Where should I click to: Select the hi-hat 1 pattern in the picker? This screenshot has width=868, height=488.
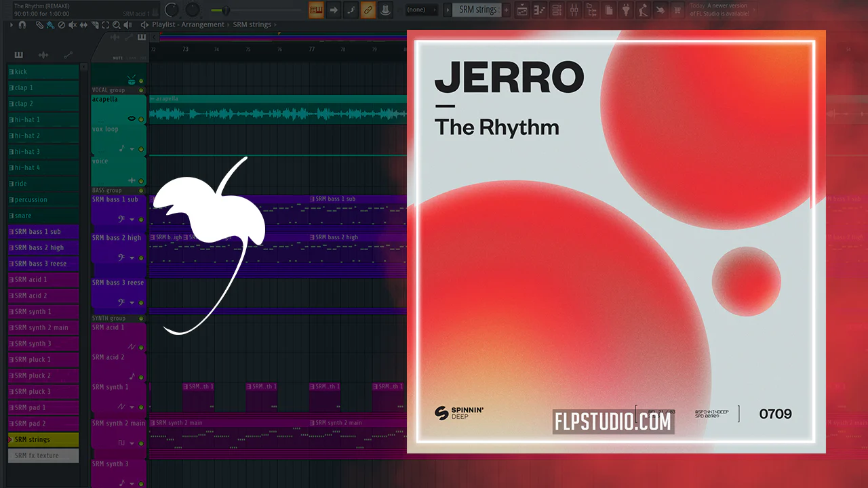pyautogui.click(x=43, y=120)
